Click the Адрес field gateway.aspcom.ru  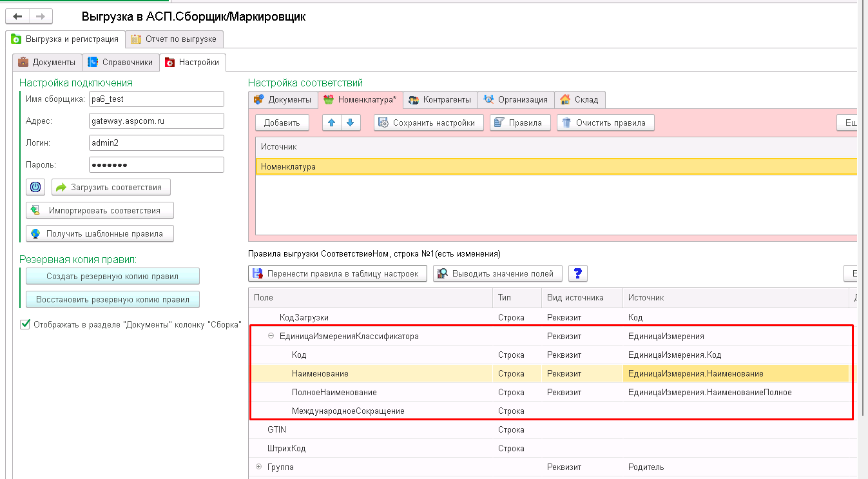157,121
